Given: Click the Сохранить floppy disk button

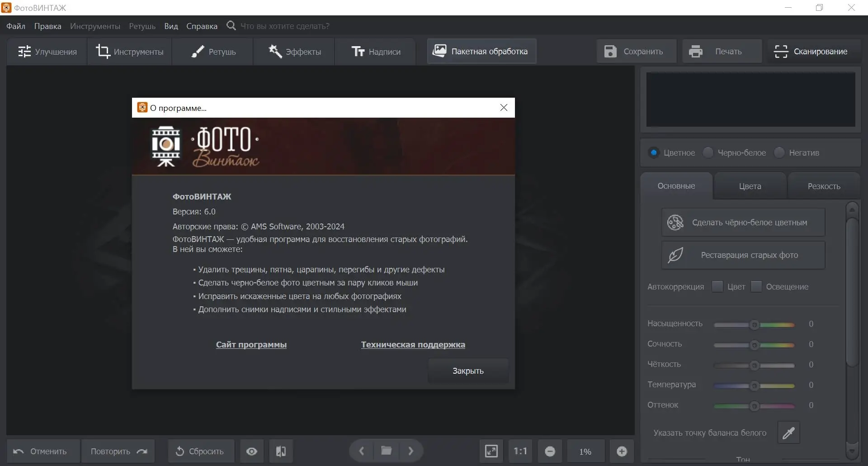Looking at the screenshot, I should click(637, 51).
